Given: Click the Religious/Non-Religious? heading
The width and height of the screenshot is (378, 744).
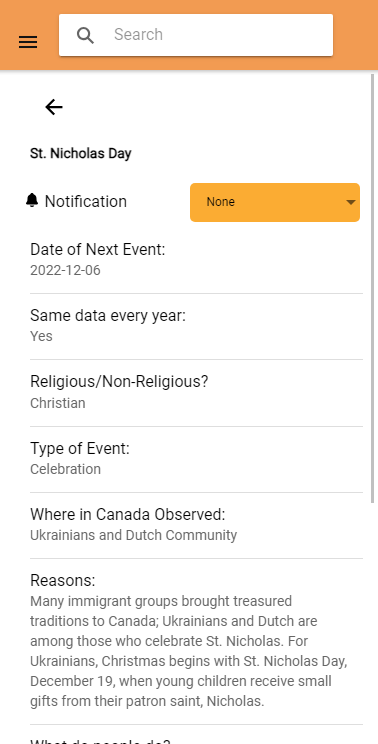Looking at the screenshot, I should pyautogui.click(x=119, y=382).
